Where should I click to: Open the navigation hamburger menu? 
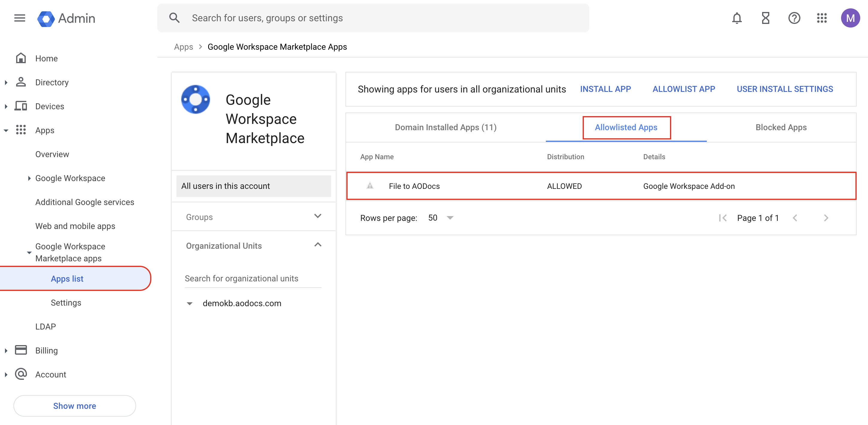pos(19,18)
